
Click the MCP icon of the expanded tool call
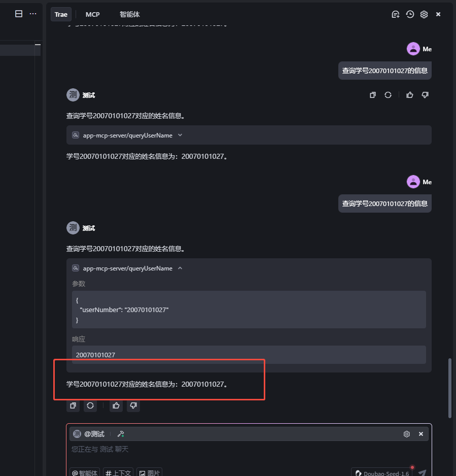pyautogui.click(x=76, y=268)
